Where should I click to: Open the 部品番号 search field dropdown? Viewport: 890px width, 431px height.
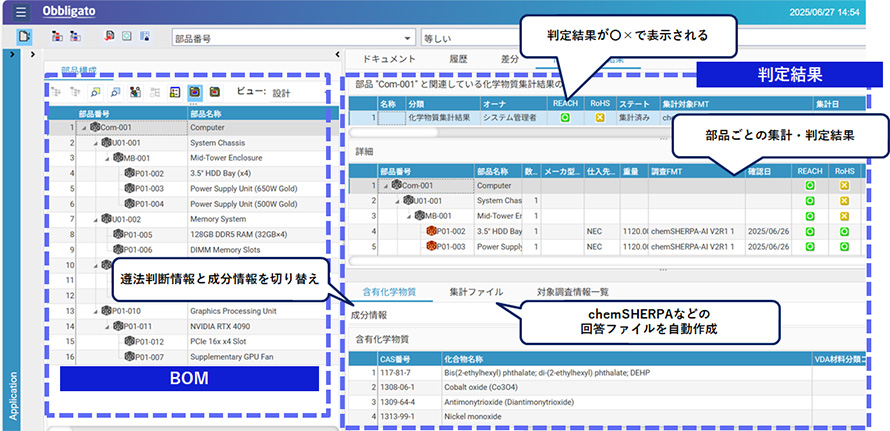pyautogui.click(x=406, y=39)
